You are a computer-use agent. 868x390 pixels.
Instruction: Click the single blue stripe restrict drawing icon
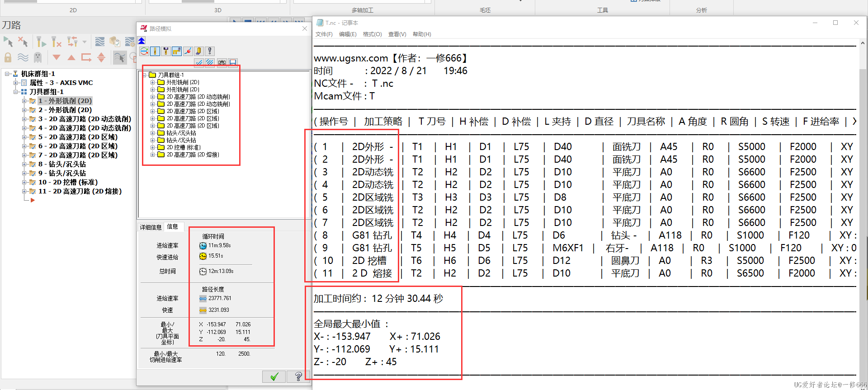pos(199,62)
